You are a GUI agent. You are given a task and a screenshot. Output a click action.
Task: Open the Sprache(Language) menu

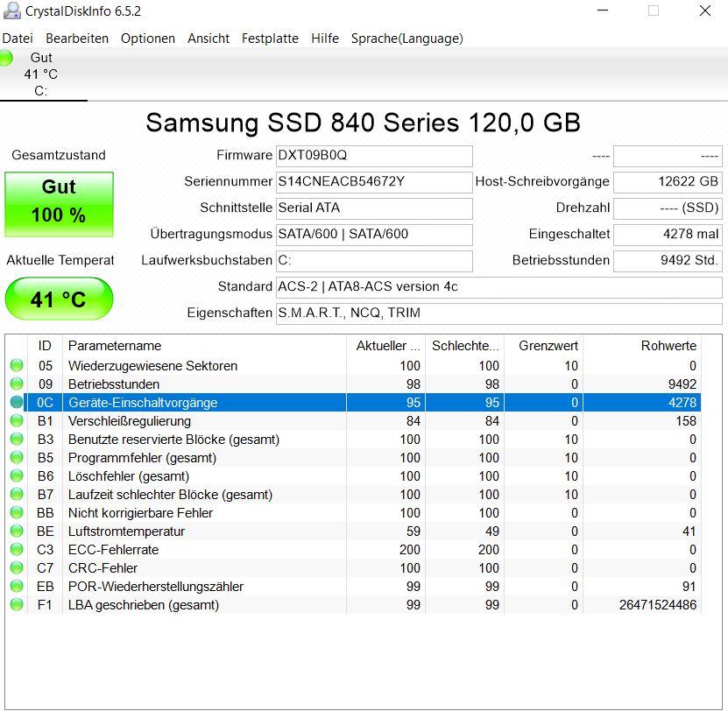(406, 39)
